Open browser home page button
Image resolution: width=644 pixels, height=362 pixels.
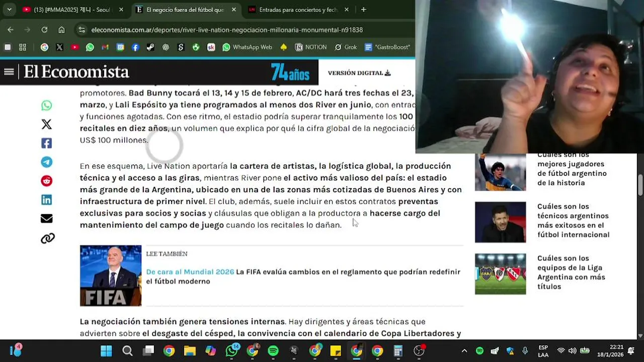(61, 30)
